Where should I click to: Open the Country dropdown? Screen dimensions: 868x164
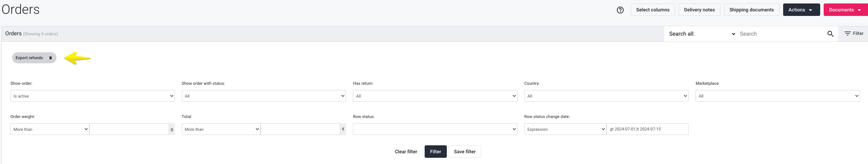(606, 96)
